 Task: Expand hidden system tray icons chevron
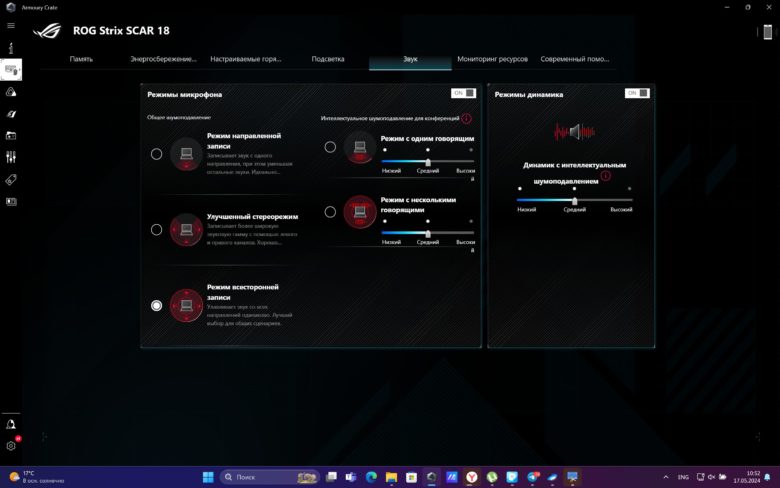click(x=666, y=477)
